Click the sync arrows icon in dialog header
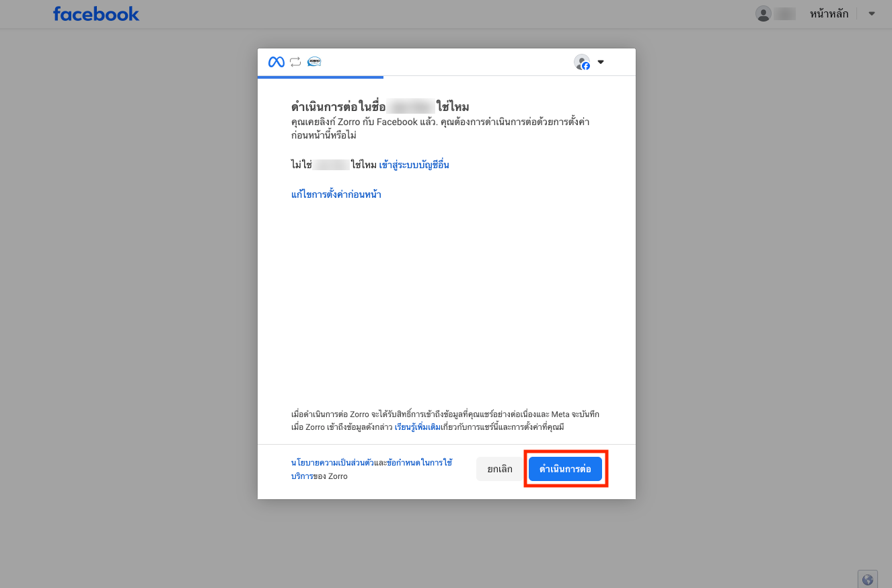 (x=295, y=62)
